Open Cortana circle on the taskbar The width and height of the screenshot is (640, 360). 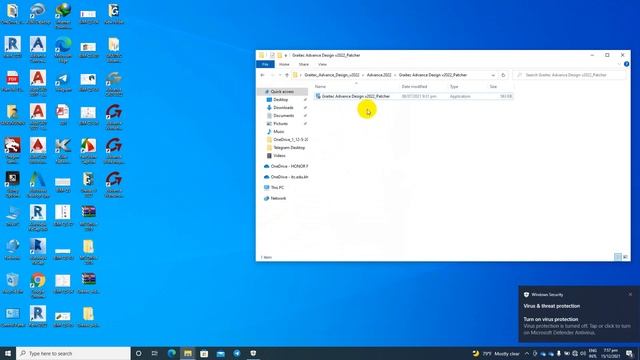(x=138, y=353)
